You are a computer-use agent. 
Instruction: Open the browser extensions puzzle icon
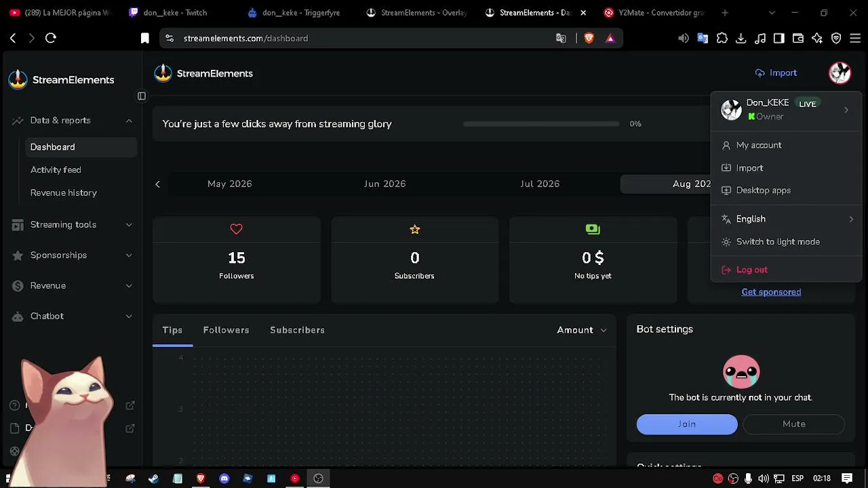coord(722,39)
